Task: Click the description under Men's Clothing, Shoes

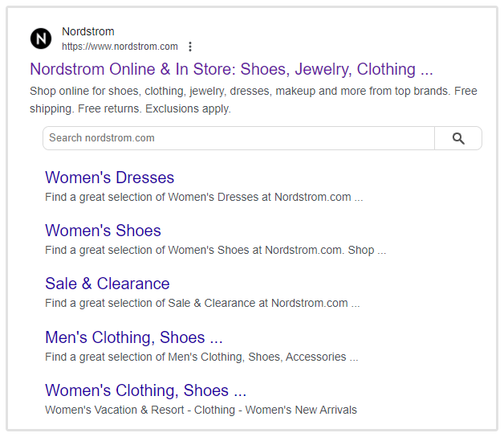Action: [201, 357]
